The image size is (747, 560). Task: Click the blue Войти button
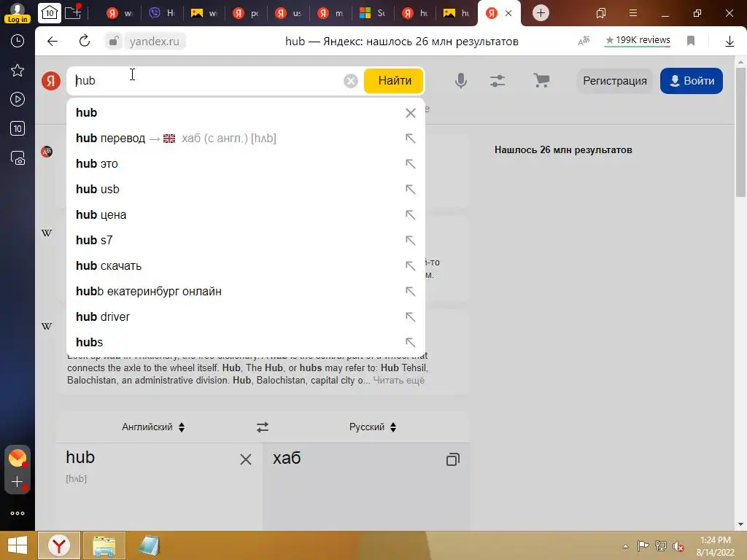pos(692,81)
